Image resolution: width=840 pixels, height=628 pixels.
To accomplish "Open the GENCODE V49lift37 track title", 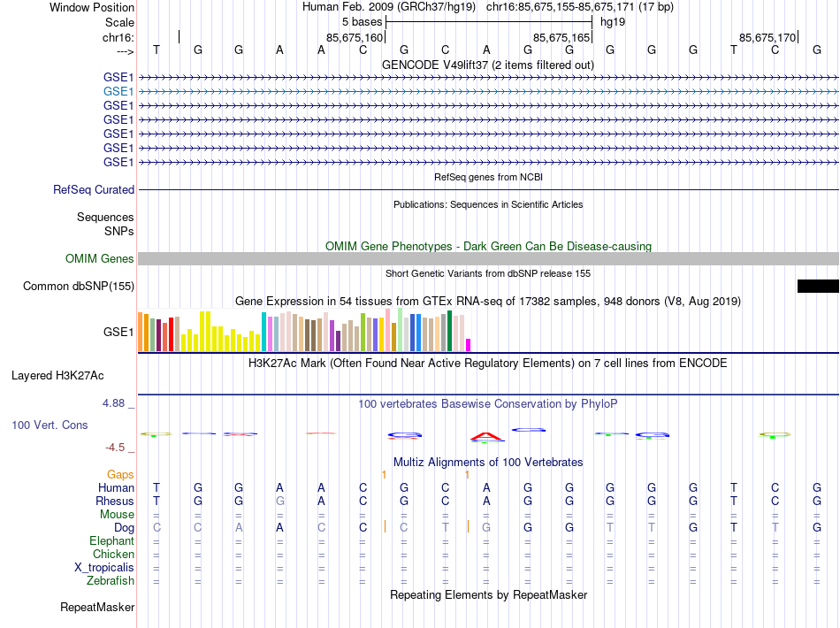I will 488,65.
